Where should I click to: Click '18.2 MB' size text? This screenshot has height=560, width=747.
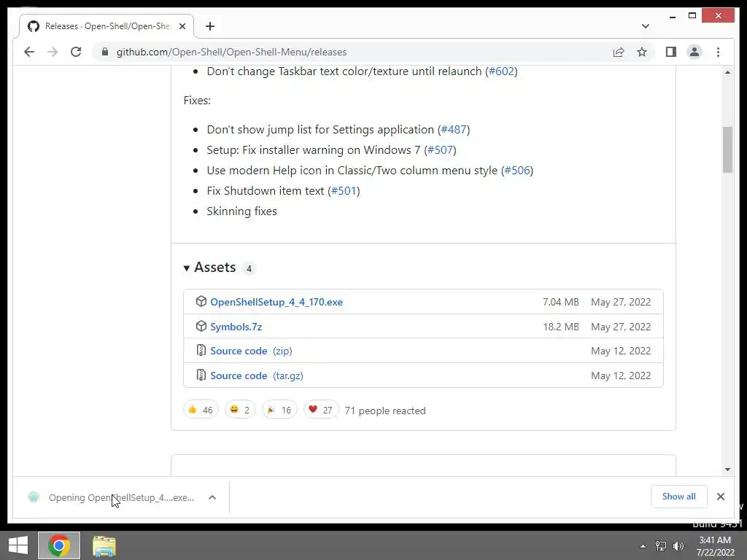[561, 327]
